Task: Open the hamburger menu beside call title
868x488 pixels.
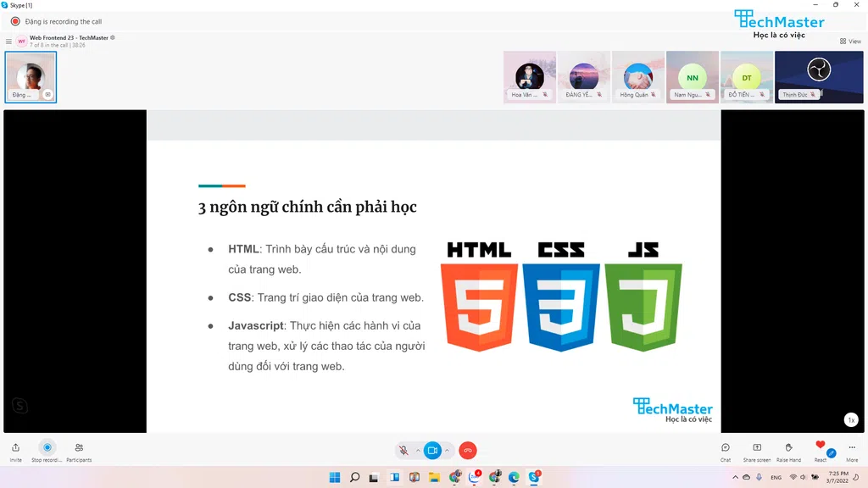Action: coord(8,41)
